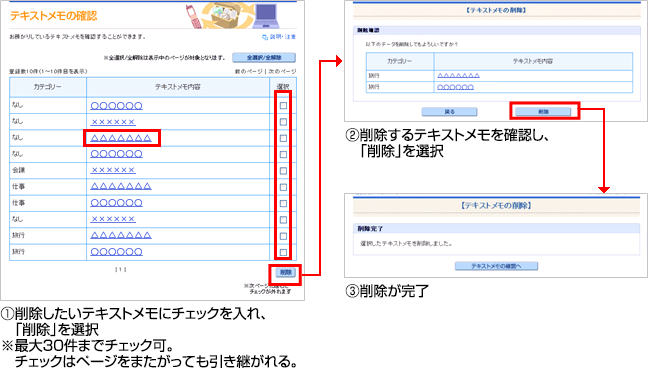The image size is (648, 368).
Task: Check the box for the 会議 ×××××× memo
Action: (283, 171)
